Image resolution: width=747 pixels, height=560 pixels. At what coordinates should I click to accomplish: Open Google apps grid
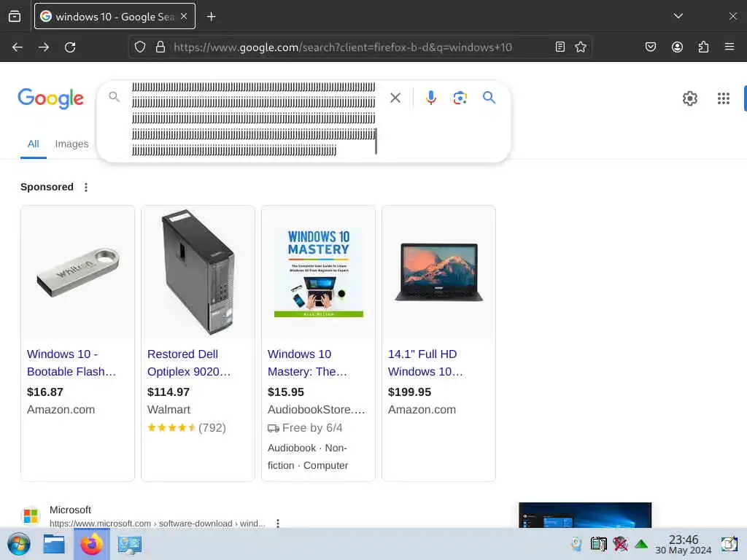[x=724, y=98]
